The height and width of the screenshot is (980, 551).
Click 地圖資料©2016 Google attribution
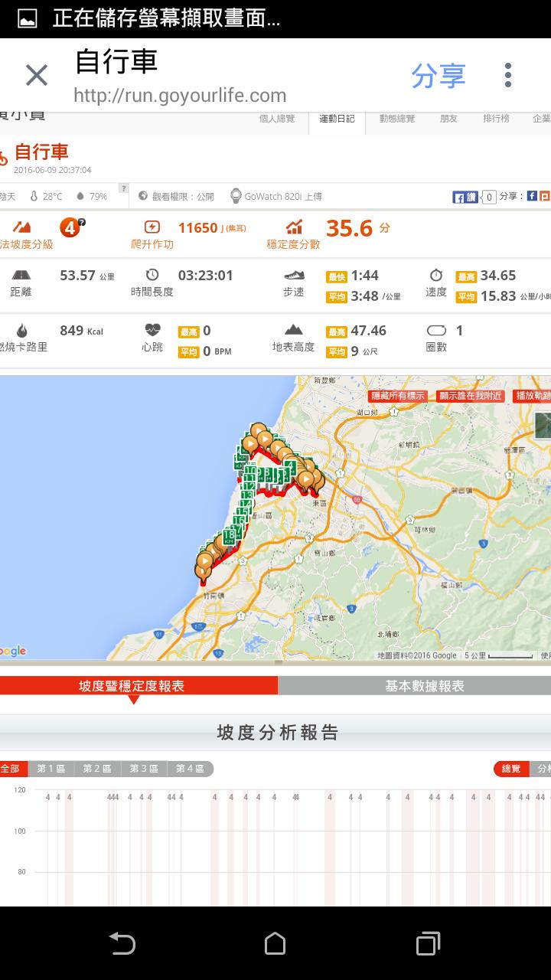click(417, 655)
